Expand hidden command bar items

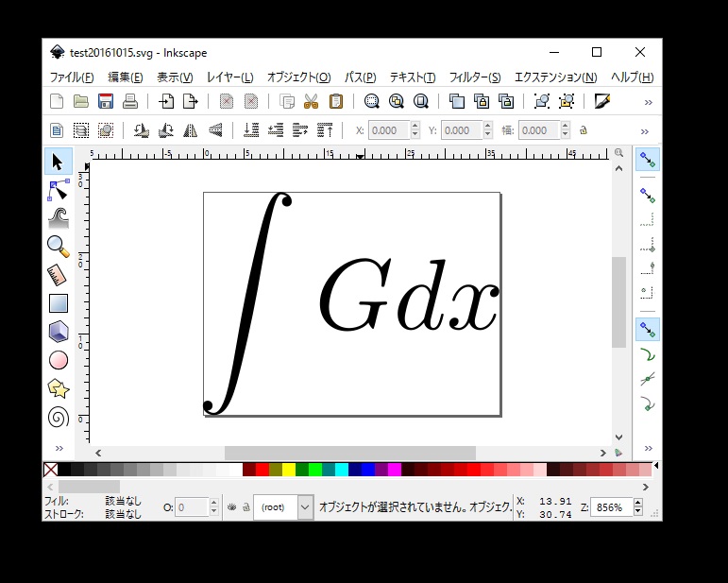point(649,102)
